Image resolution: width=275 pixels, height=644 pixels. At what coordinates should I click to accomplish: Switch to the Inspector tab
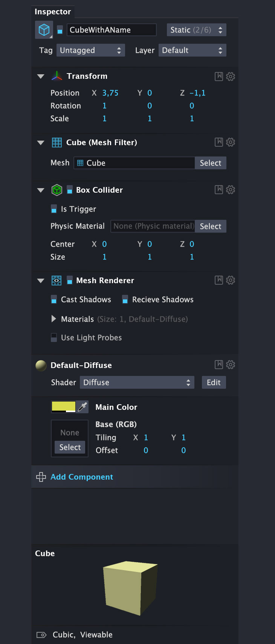(x=53, y=12)
